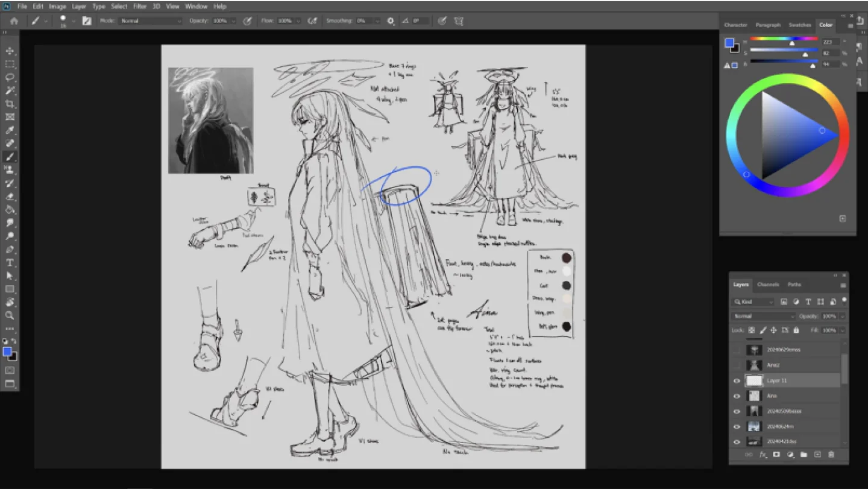This screenshot has width=868, height=489.
Task: Open smoothing options gear icon
Action: (x=391, y=21)
